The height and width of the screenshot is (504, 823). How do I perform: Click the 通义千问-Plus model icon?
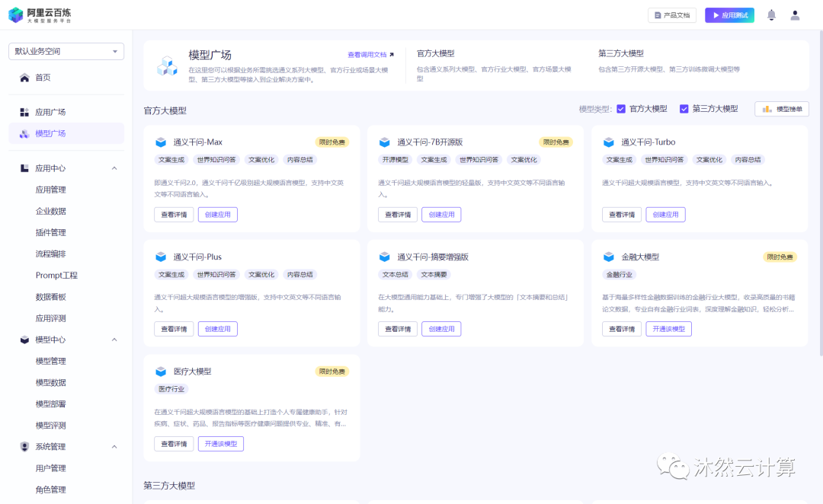point(161,257)
